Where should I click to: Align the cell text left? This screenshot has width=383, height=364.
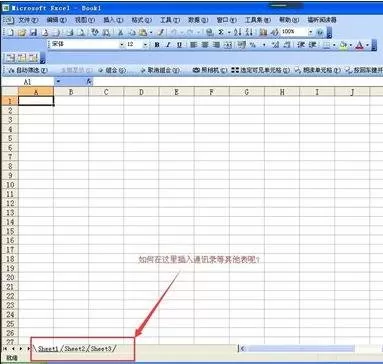[x=193, y=45]
